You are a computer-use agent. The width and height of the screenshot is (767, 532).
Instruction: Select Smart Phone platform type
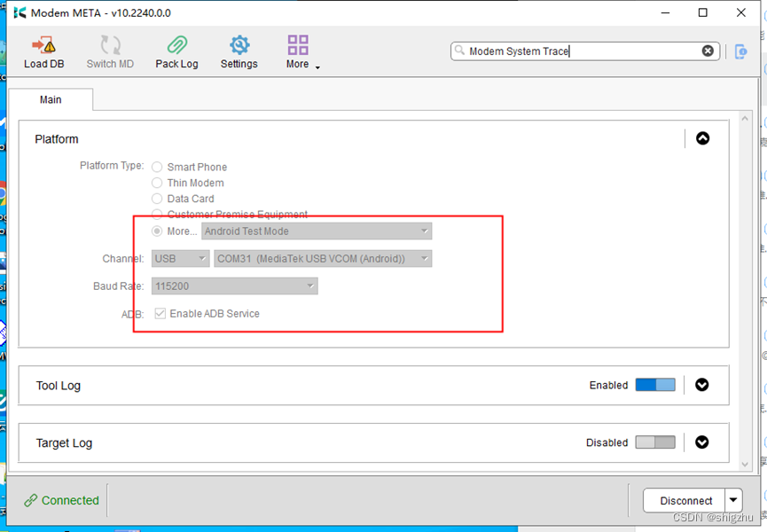pos(157,167)
